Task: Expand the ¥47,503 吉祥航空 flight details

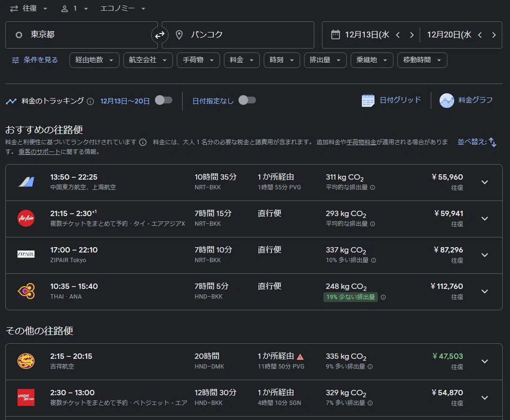Action: point(485,361)
